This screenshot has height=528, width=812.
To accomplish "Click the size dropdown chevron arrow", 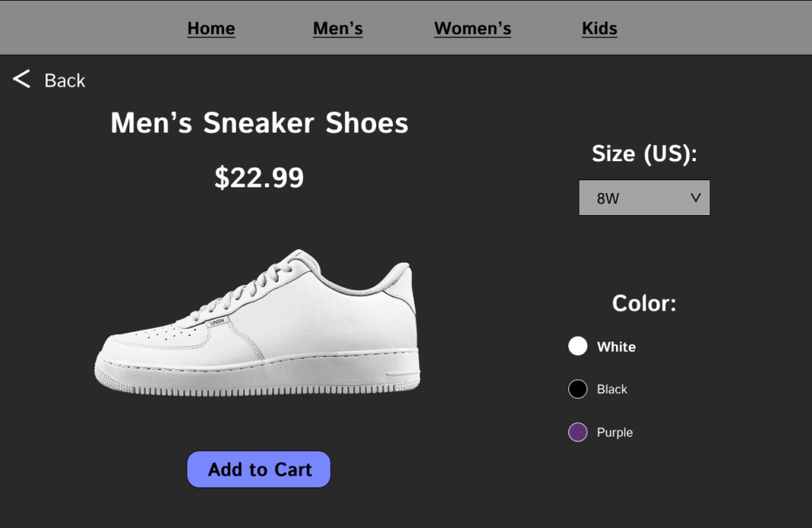I will [x=696, y=198].
